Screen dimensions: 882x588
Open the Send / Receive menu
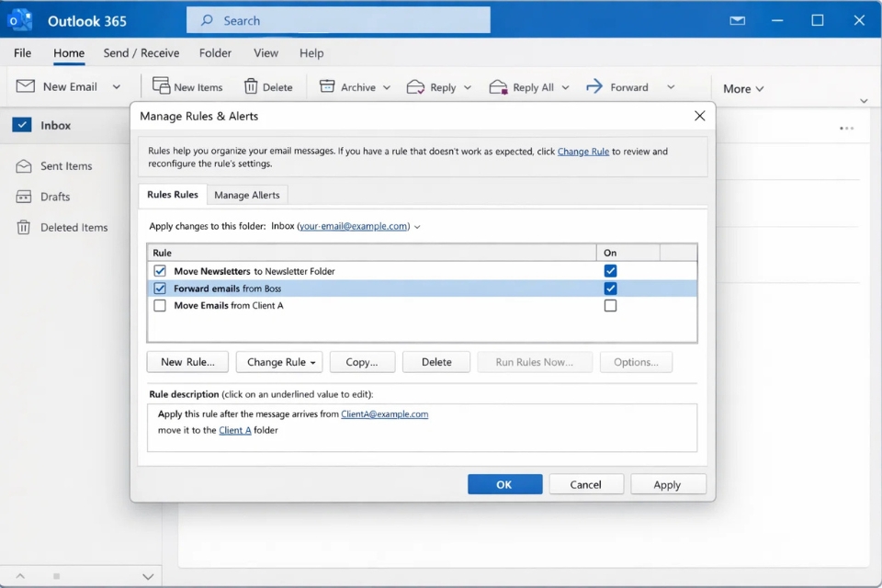(141, 52)
